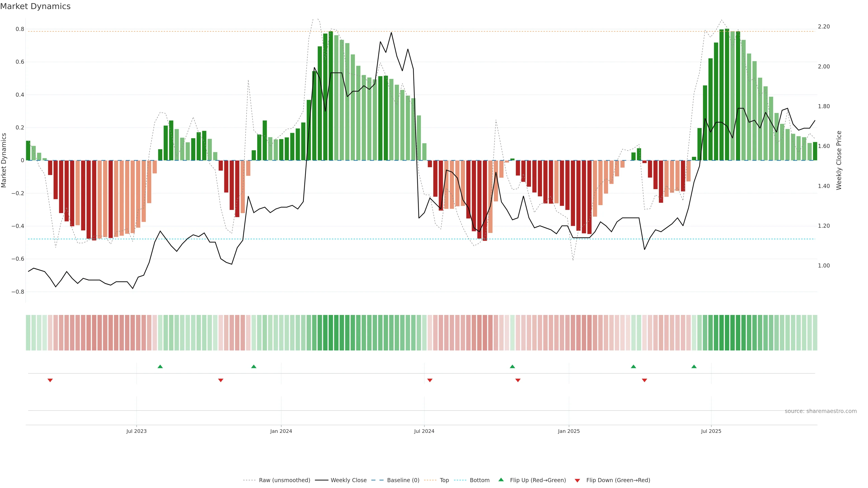Click the source sharemaestro.com text
Screen dimensions: 868x488
point(821,411)
